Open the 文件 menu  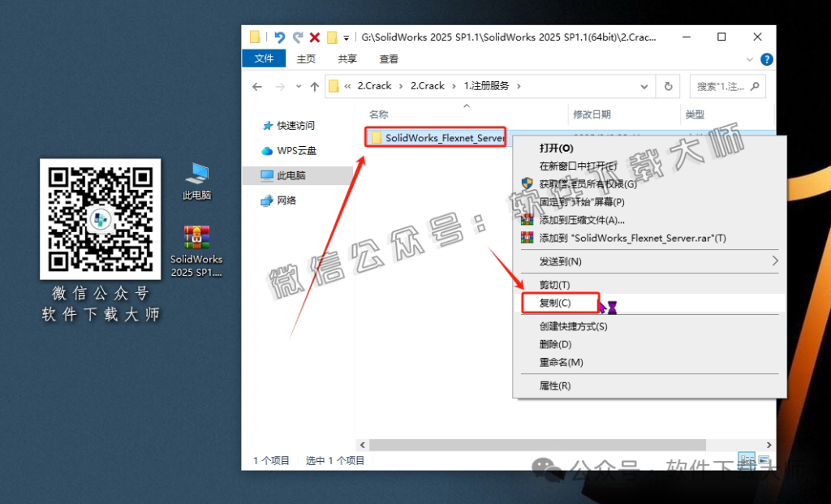[x=264, y=58]
